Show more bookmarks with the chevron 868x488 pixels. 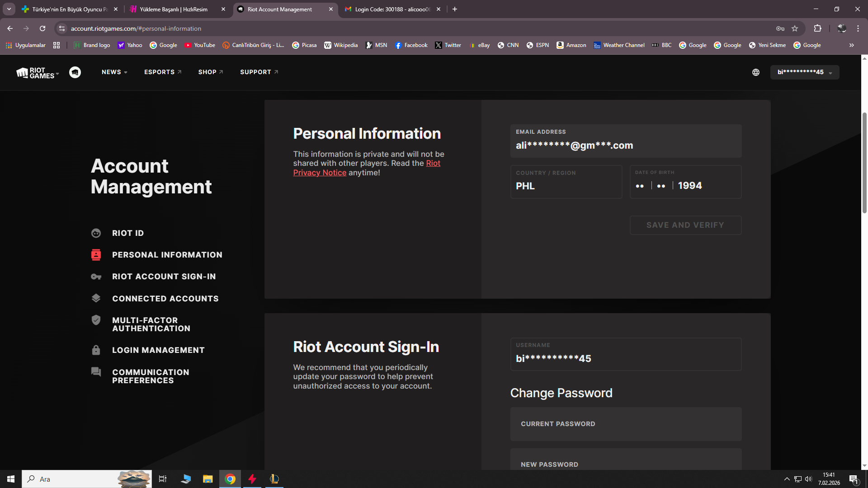852,45
